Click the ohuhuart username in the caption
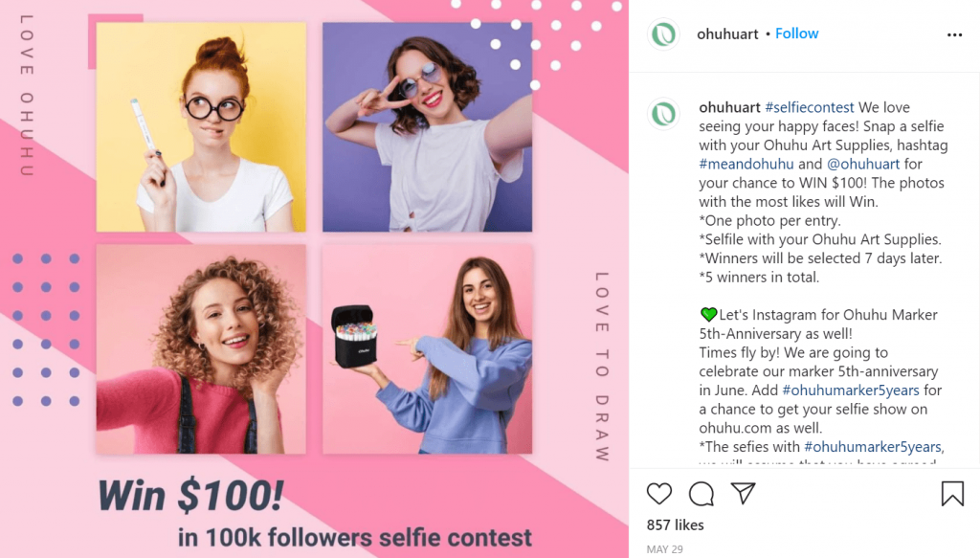Screen dimensions: 980x558 [729, 107]
